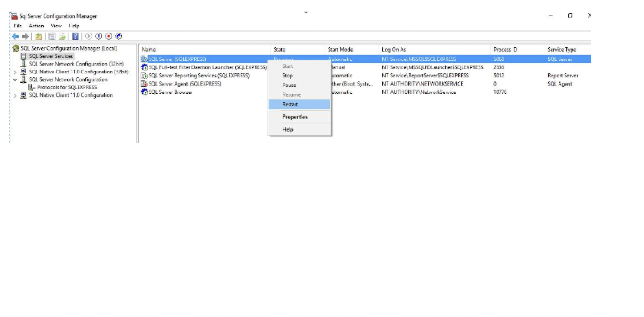The width and height of the screenshot is (644, 317).
Task: Open the View menu
Action: coord(56,26)
